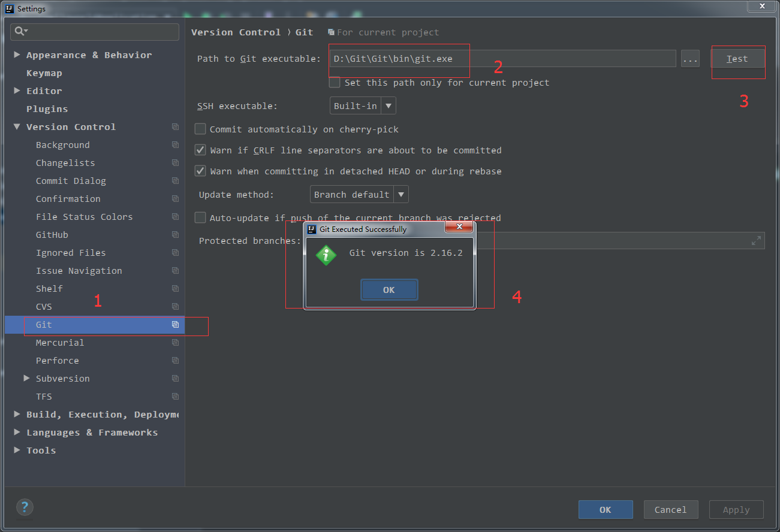Click project-level icon beside Shelf row
The image size is (780, 532).
point(175,289)
